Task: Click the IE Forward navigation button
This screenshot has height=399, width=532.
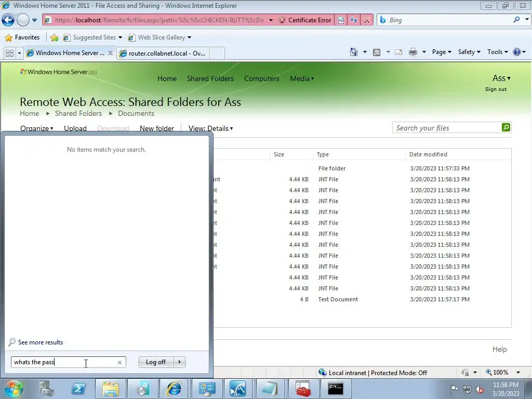Action: [x=23, y=20]
